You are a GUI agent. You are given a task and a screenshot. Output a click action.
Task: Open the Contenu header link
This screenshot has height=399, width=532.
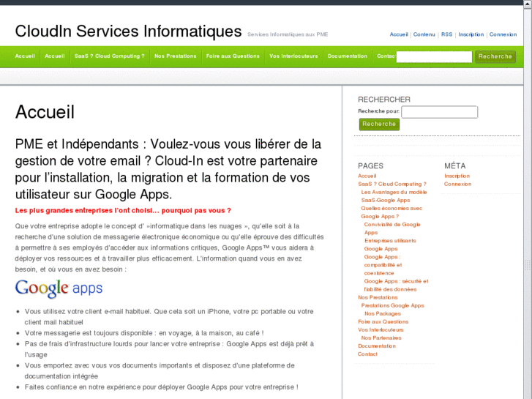[424, 34]
